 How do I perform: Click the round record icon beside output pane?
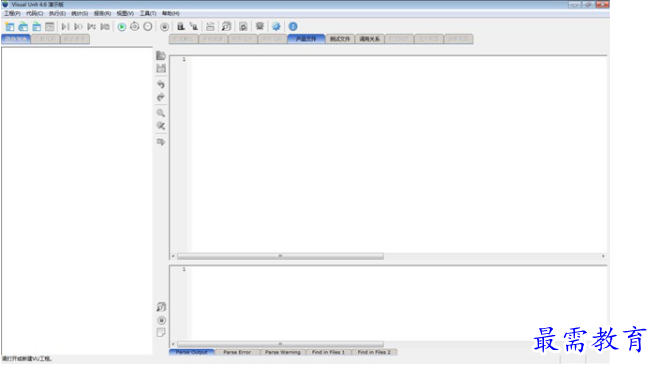161,320
